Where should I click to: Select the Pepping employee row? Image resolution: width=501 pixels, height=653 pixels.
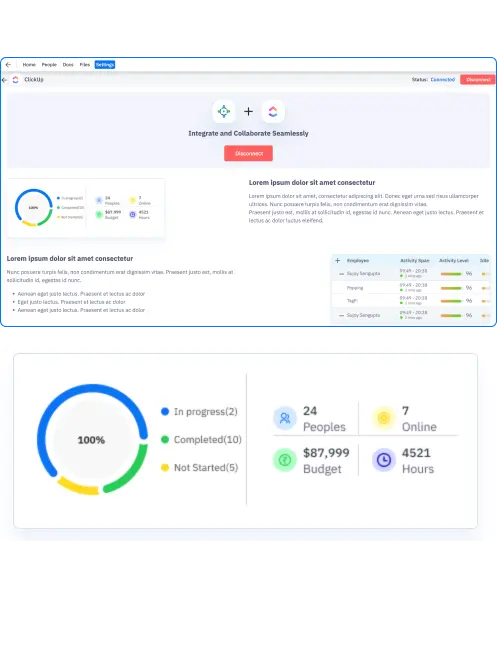coord(411,288)
